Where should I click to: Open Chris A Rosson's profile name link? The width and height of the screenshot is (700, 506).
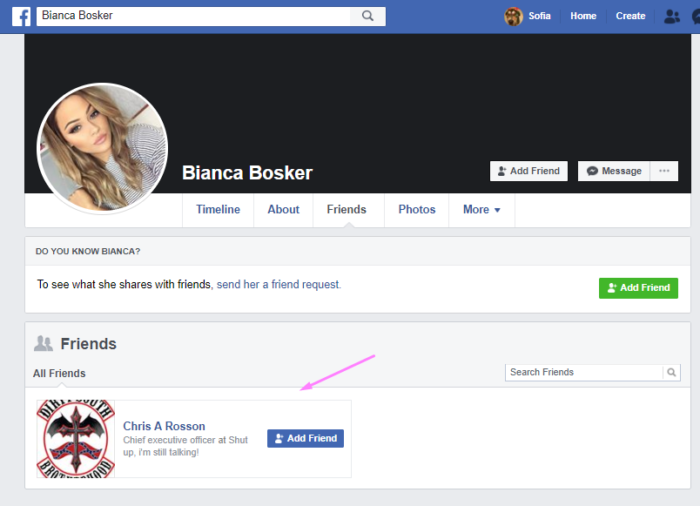164,426
